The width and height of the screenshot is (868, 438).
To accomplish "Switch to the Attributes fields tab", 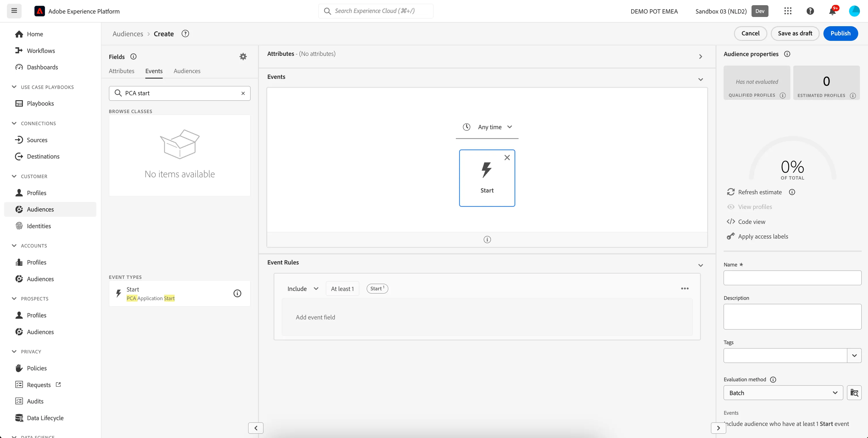I will tap(121, 71).
